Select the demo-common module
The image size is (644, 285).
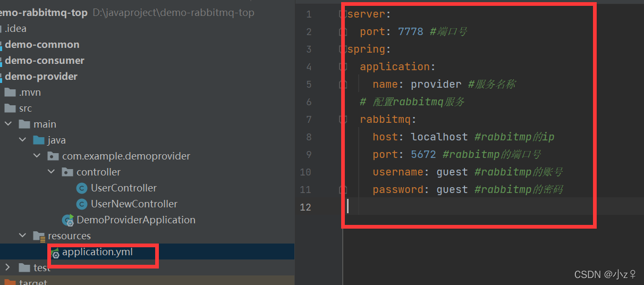coord(42,45)
